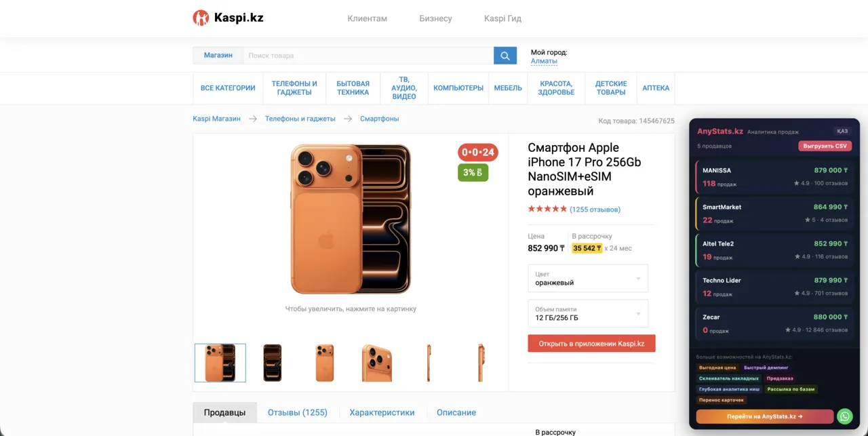Click the five-star rating under the product title
Viewport: 868px width, 436px height.
[547, 209]
